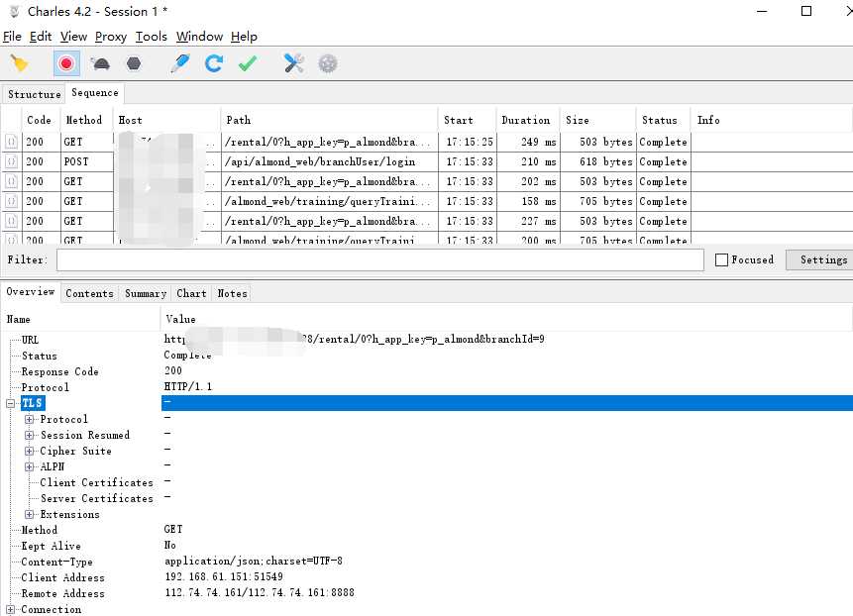The width and height of the screenshot is (853, 616).
Task: Click the Value column header in overview
Action: click(x=506, y=319)
